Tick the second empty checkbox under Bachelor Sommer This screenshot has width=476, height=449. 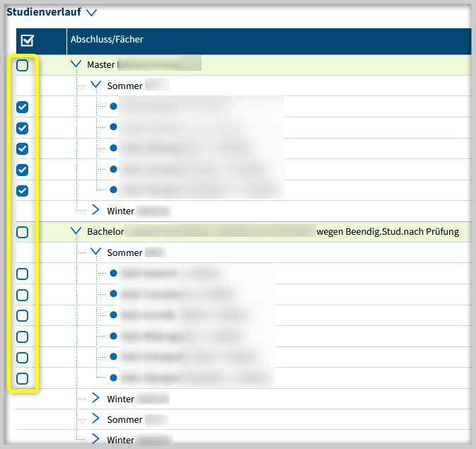[x=23, y=295]
